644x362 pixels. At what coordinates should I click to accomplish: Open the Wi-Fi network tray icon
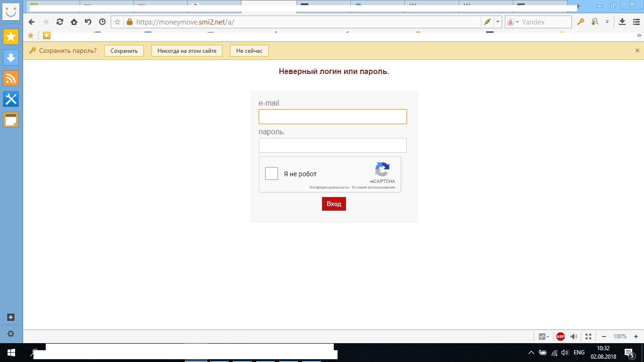pyautogui.click(x=555, y=353)
